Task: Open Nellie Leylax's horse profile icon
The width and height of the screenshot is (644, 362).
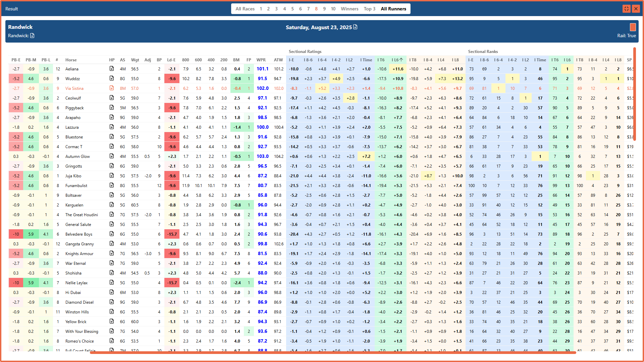Action: click(x=112, y=283)
